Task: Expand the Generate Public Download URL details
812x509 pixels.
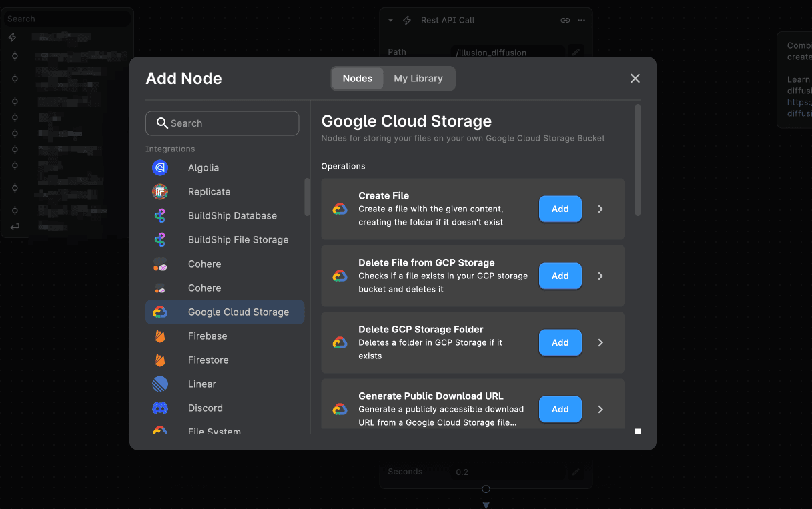Action: point(600,409)
